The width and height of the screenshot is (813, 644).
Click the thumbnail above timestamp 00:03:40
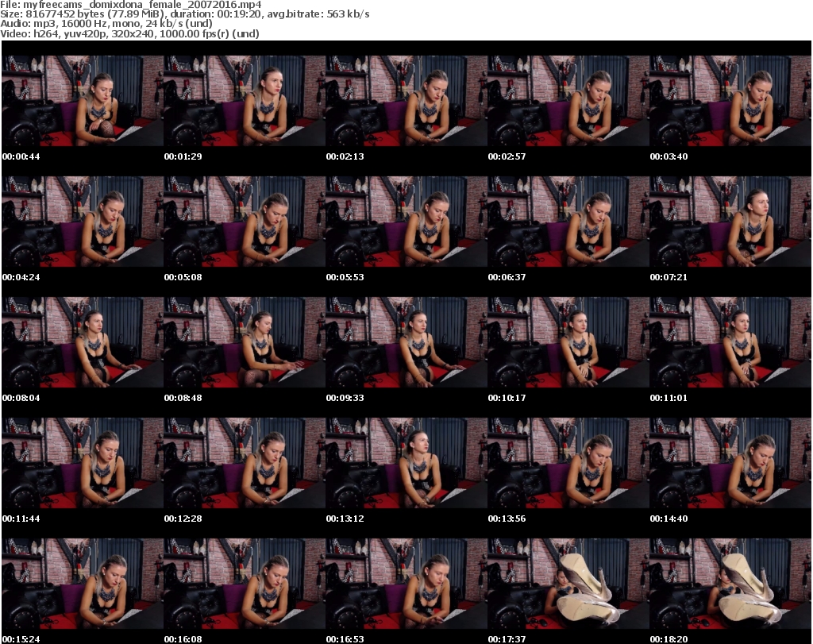[x=730, y=101]
